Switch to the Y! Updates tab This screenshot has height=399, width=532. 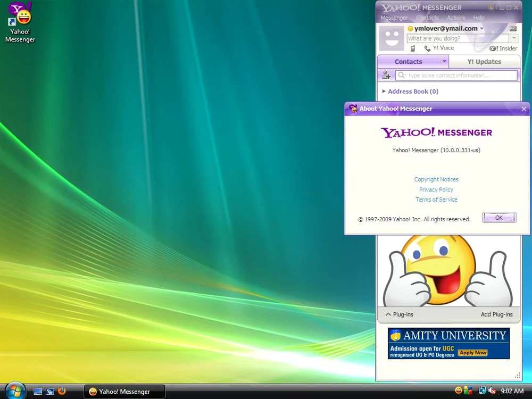[484, 61]
